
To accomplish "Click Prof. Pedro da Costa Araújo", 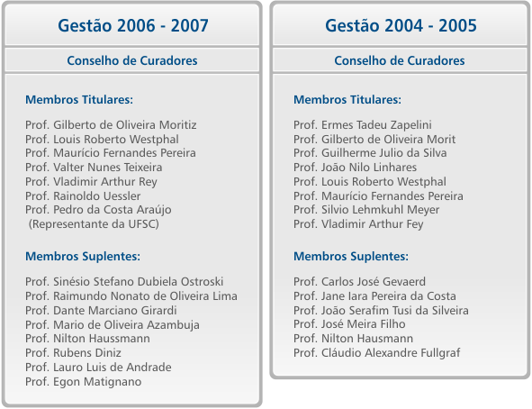I will (98, 210).
